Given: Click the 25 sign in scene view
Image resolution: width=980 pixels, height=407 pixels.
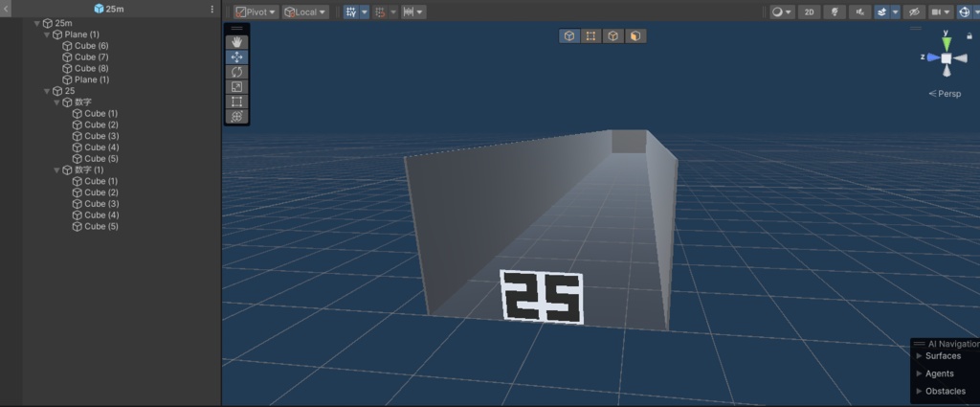Looking at the screenshot, I should pyautogui.click(x=543, y=297).
